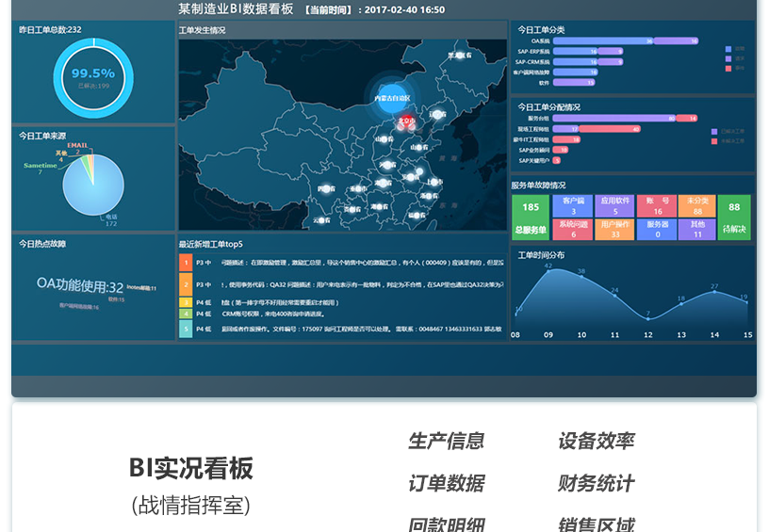Viewport: 769px width, 532px height.
Task: Open the 账号 16 tile
Action: point(657,206)
